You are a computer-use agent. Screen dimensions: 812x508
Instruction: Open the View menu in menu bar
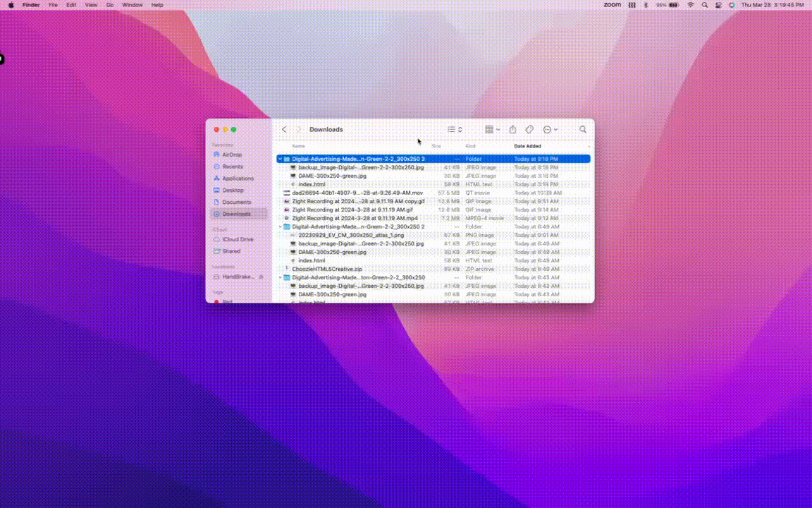point(91,5)
